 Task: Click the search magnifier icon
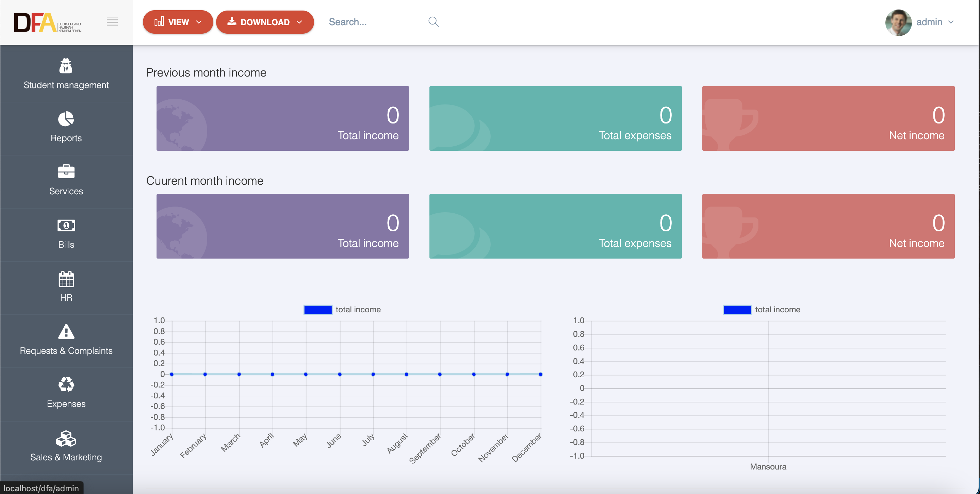click(x=433, y=22)
